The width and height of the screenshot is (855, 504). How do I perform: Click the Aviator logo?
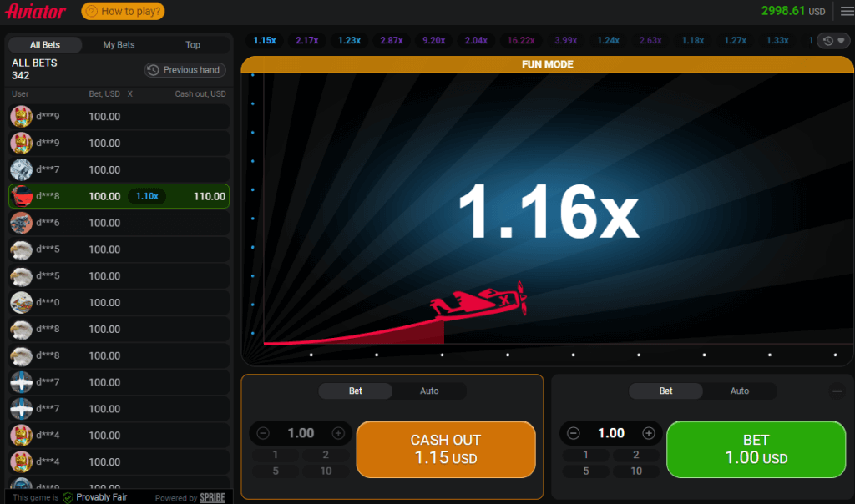pos(36,12)
